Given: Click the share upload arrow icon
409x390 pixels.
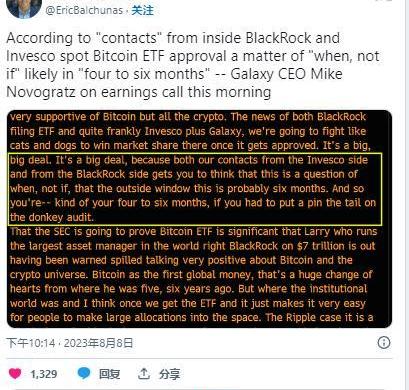Looking at the screenshot, I should tap(144, 374).
